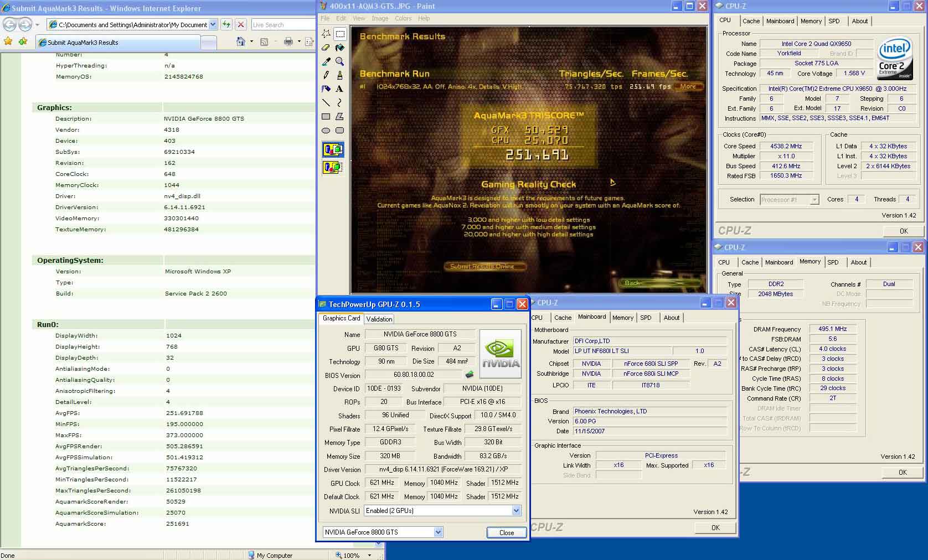Enable transparent selection option in Paint
Image resolution: width=928 pixels, height=560 pixels.
[x=333, y=167]
